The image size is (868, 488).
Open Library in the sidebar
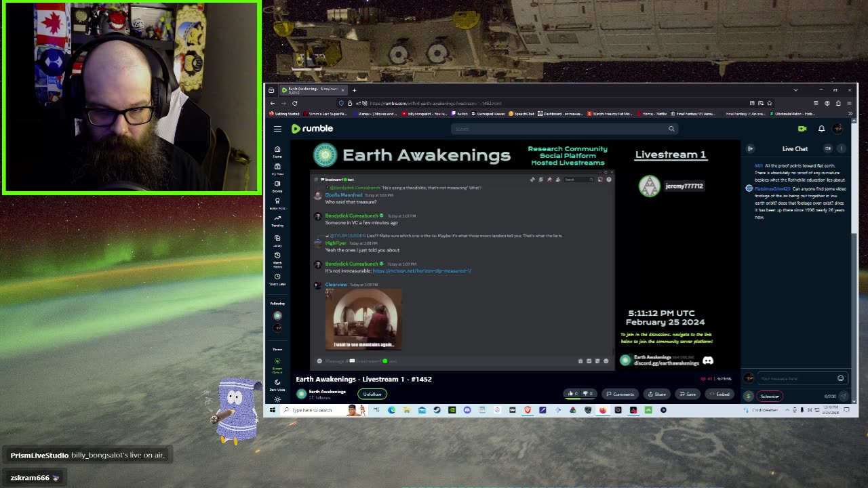pyautogui.click(x=277, y=240)
